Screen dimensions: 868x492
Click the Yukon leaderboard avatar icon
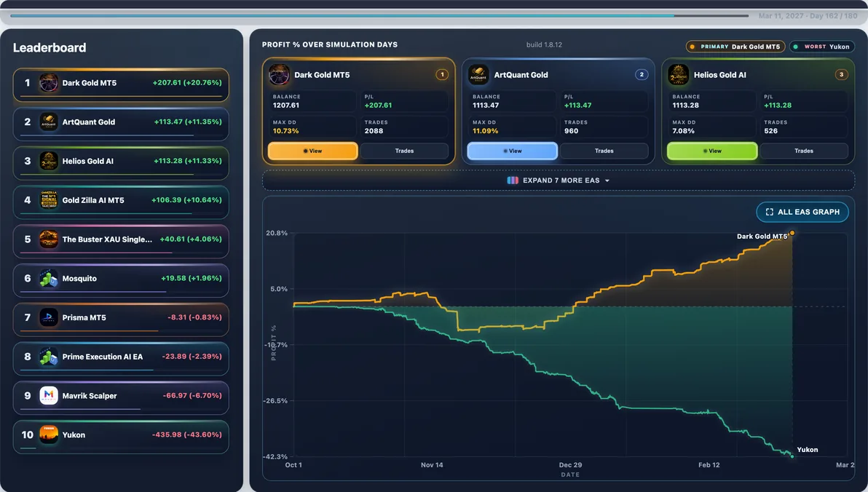[49, 435]
